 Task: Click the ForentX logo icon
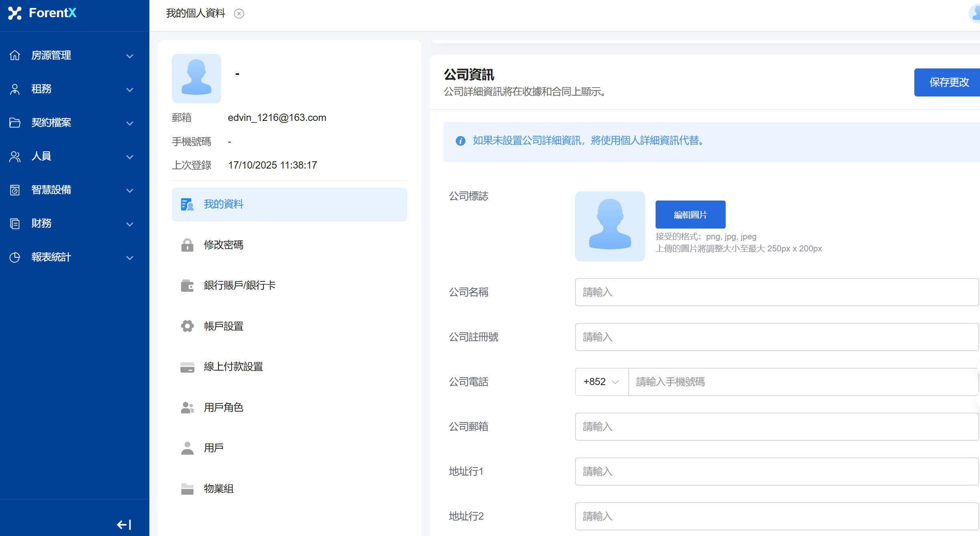15,13
